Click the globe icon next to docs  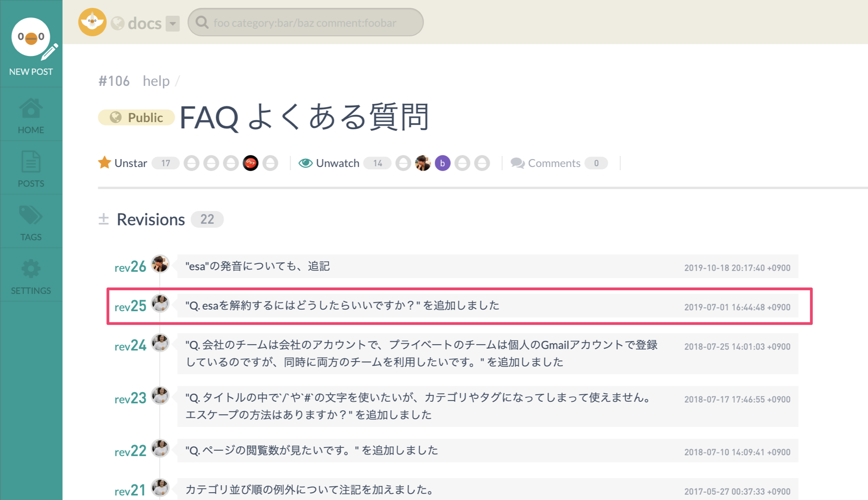(x=118, y=23)
